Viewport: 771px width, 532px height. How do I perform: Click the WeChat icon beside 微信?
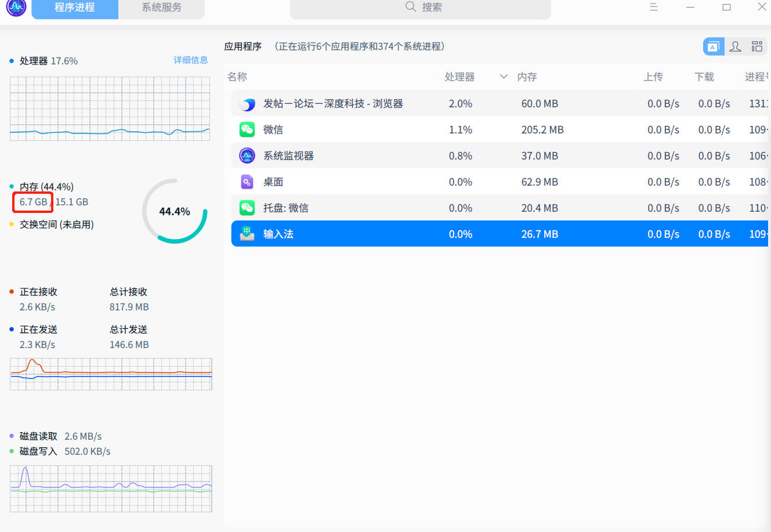[x=248, y=129]
